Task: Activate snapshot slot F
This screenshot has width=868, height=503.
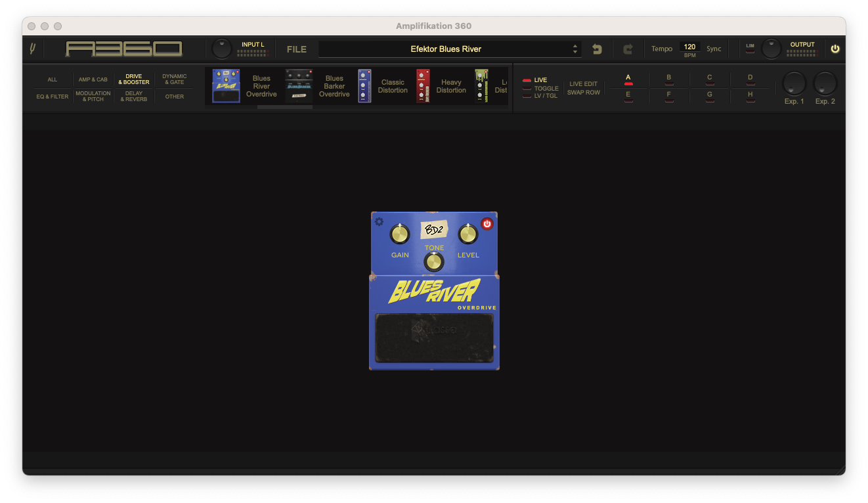Action: [x=669, y=96]
